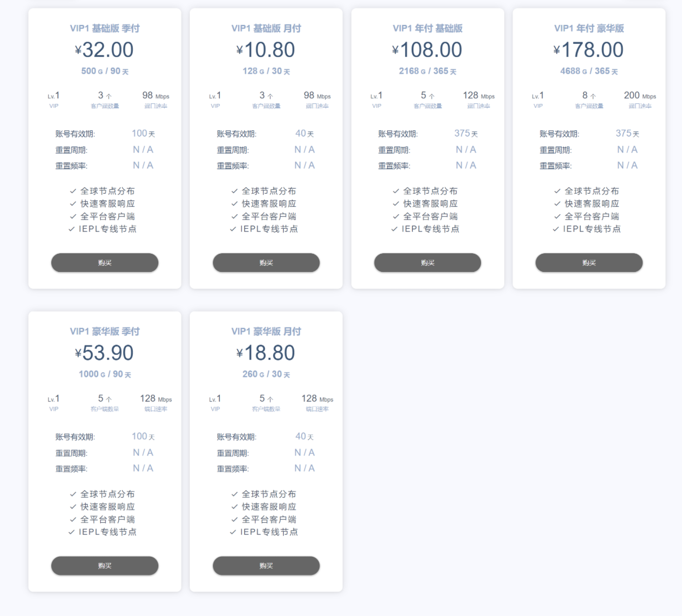Click 全球节点分布 checkmark in 豪华版 季付 card
Screen dimensions: 682x616
click(73, 494)
